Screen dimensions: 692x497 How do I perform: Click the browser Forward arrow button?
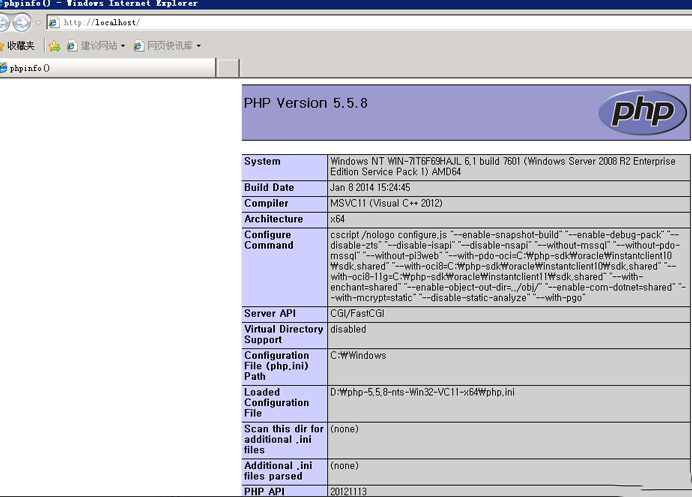click(x=21, y=23)
